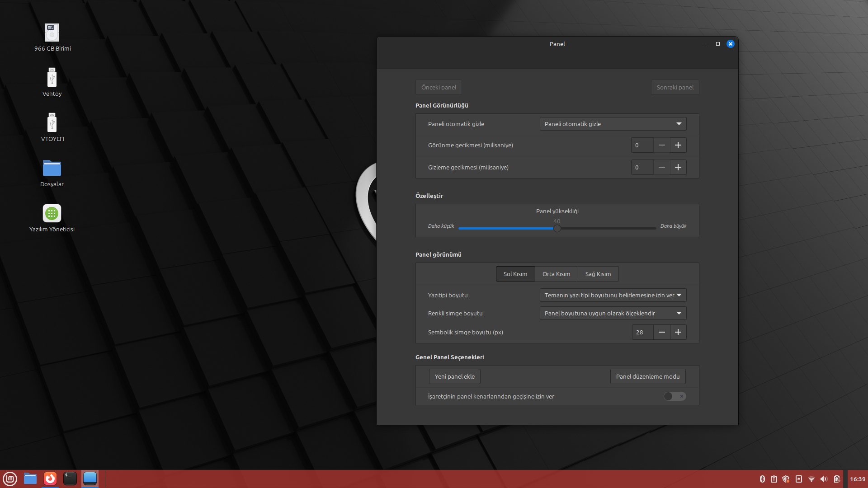Switch to the Orta Kısım tab
This screenshot has width=868, height=488.
tap(556, 274)
